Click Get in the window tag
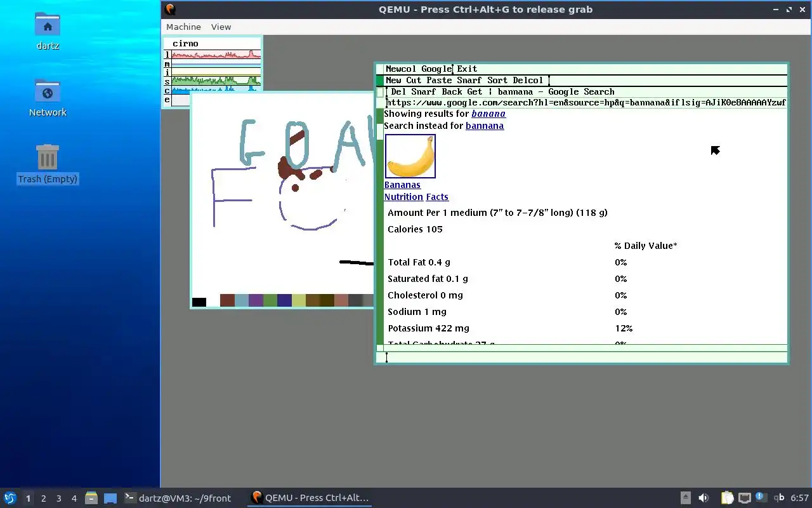Viewport: 812px width, 508px height. point(475,91)
